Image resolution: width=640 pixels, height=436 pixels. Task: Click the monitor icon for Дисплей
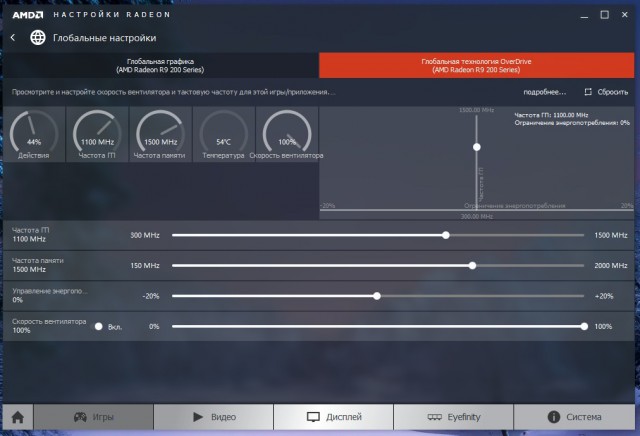pyautogui.click(x=313, y=417)
